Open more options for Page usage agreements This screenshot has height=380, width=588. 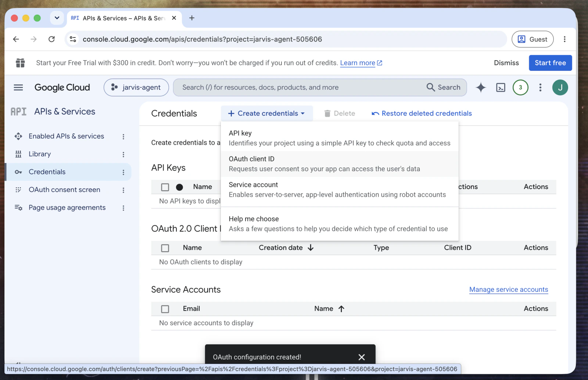point(123,208)
